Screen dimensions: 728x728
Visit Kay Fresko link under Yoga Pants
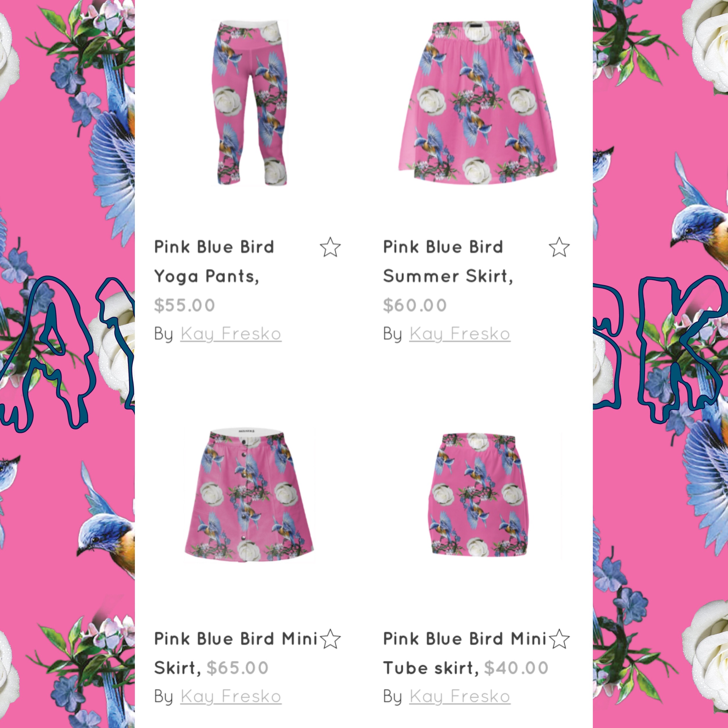[231, 334]
